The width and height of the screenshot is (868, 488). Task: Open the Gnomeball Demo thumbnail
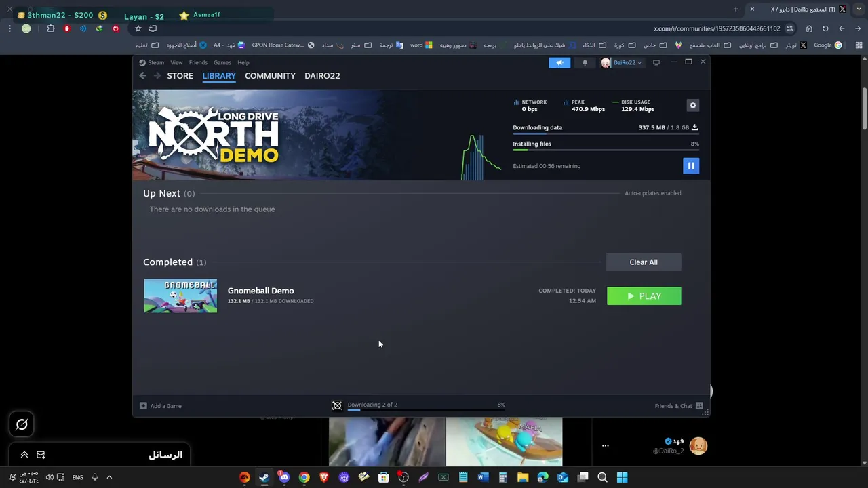click(180, 296)
